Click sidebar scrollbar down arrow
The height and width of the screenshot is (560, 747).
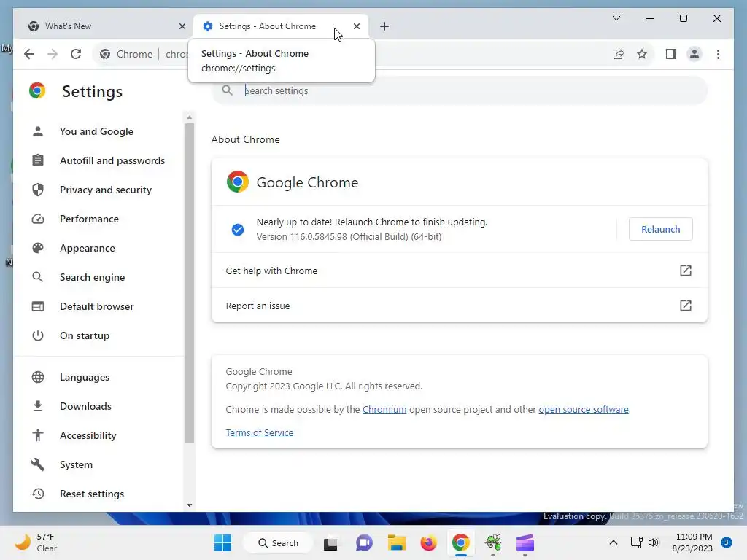(x=189, y=505)
